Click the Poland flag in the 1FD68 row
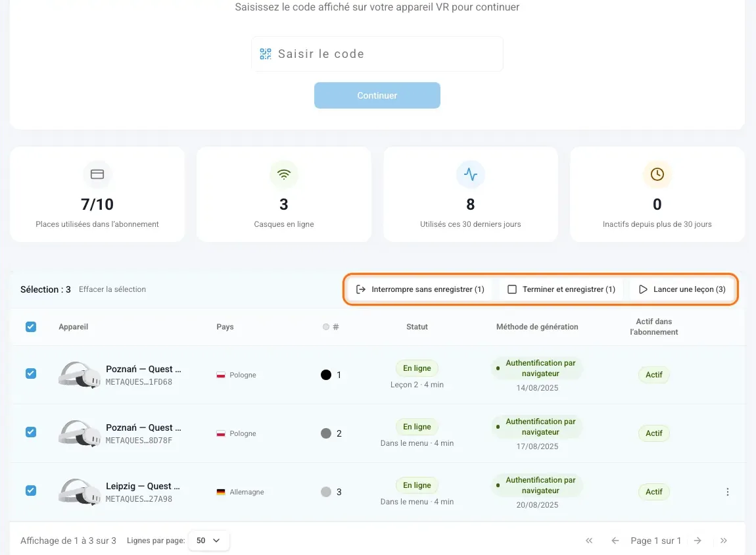This screenshot has width=756, height=555. pyautogui.click(x=221, y=375)
